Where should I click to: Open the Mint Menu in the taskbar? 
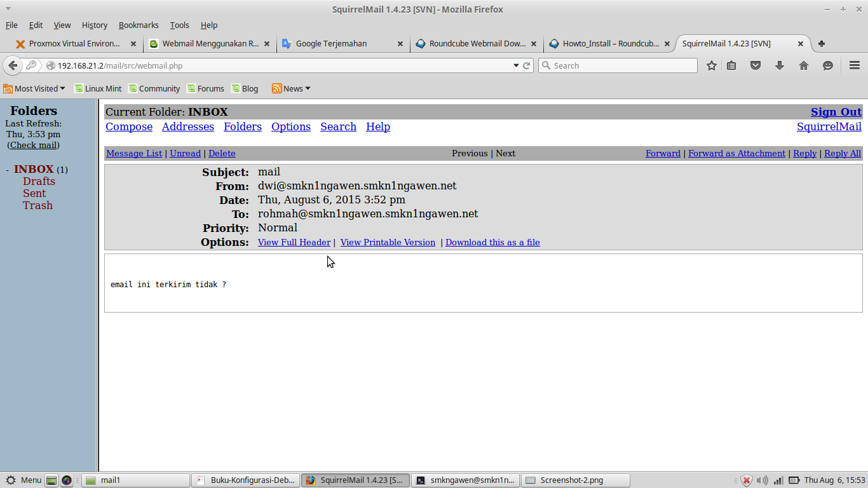pos(23,480)
